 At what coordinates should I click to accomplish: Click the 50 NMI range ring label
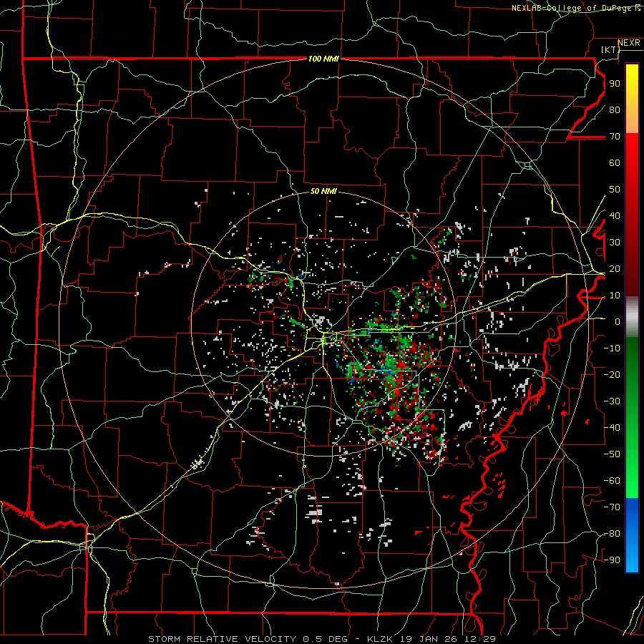(323, 191)
